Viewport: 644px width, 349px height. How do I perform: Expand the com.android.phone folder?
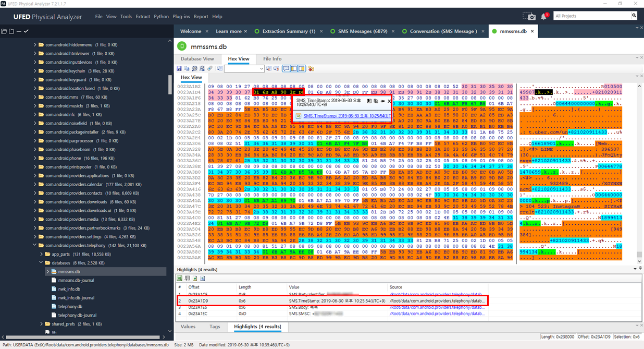35,158
